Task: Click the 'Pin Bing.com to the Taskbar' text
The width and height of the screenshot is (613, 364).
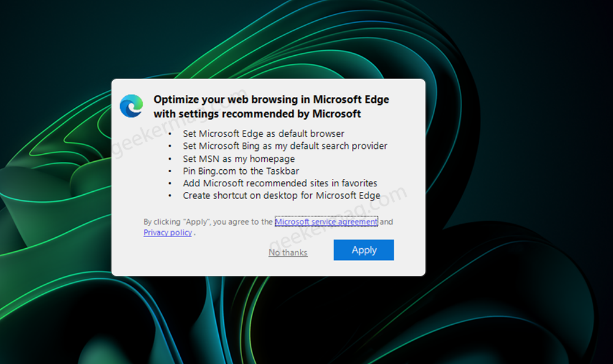Action: [x=241, y=171]
